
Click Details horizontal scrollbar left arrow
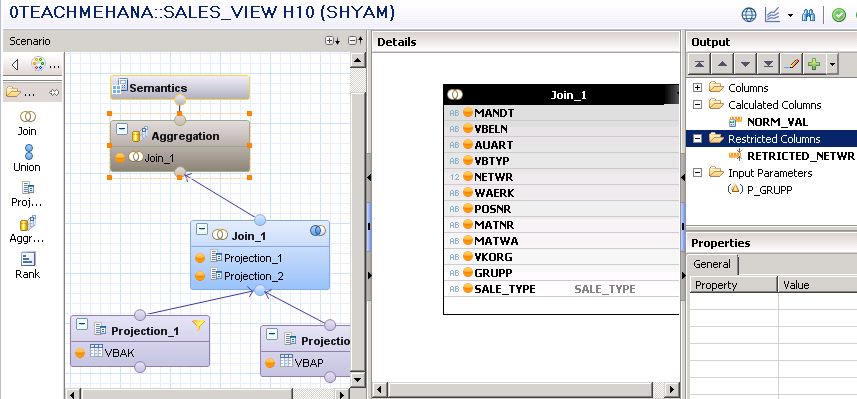pos(380,390)
